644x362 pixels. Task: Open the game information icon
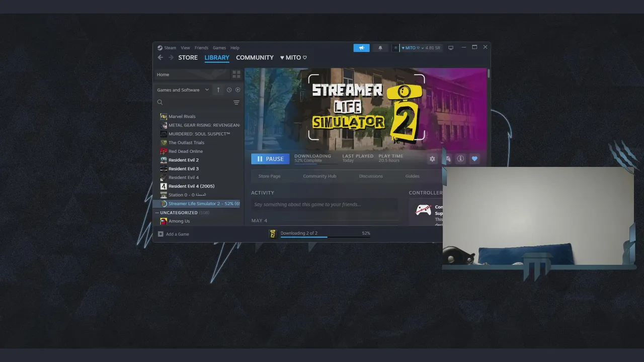click(x=460, y=159)
